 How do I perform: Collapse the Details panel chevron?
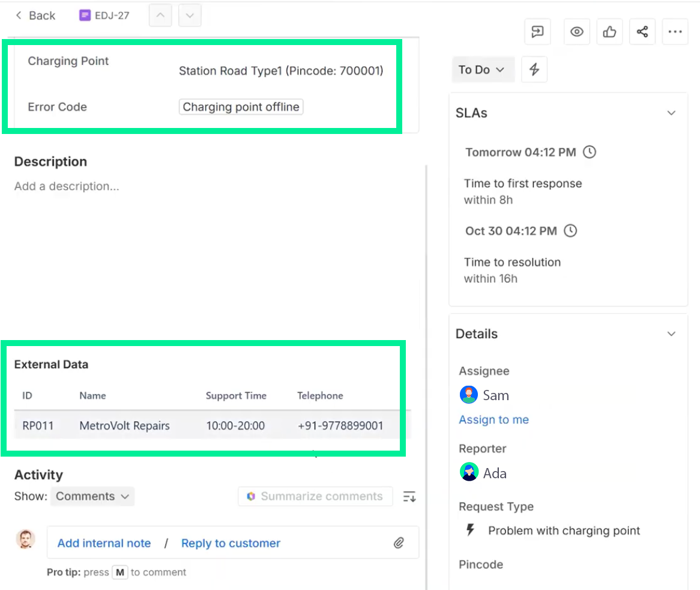tap(671, 333)
